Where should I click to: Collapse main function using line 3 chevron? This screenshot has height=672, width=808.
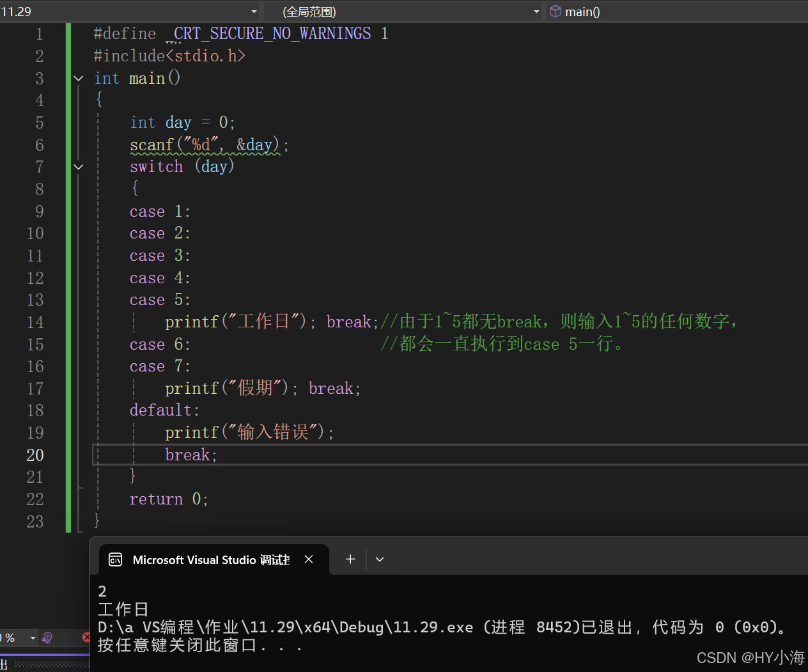pyautogui.click(x=78, y=77)
